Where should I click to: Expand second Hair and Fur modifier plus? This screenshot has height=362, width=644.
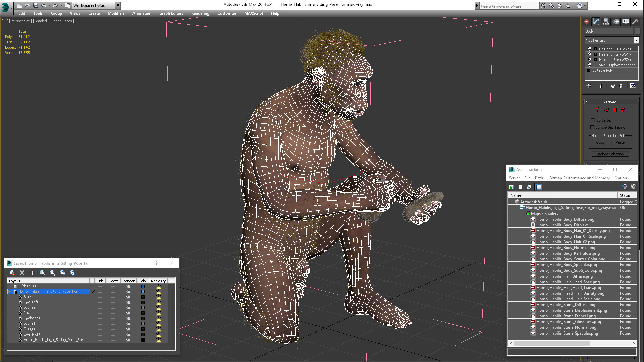[x=596, y=54]
